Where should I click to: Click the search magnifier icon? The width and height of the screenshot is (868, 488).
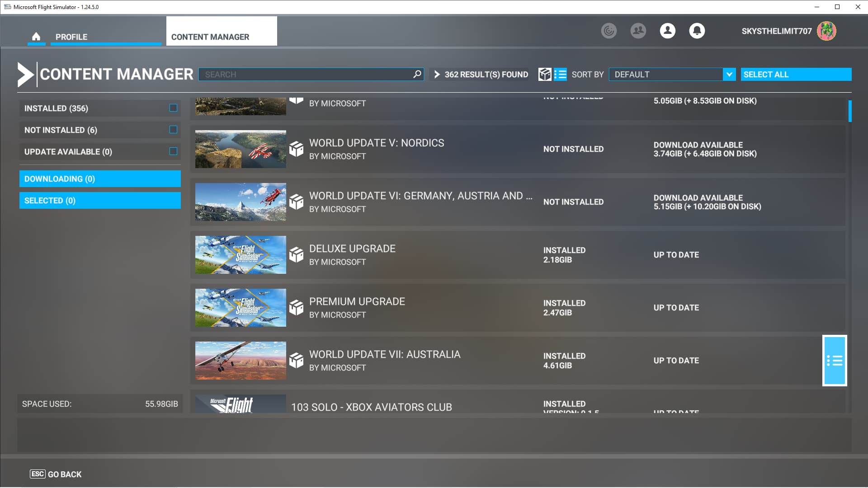pos(417,74)
